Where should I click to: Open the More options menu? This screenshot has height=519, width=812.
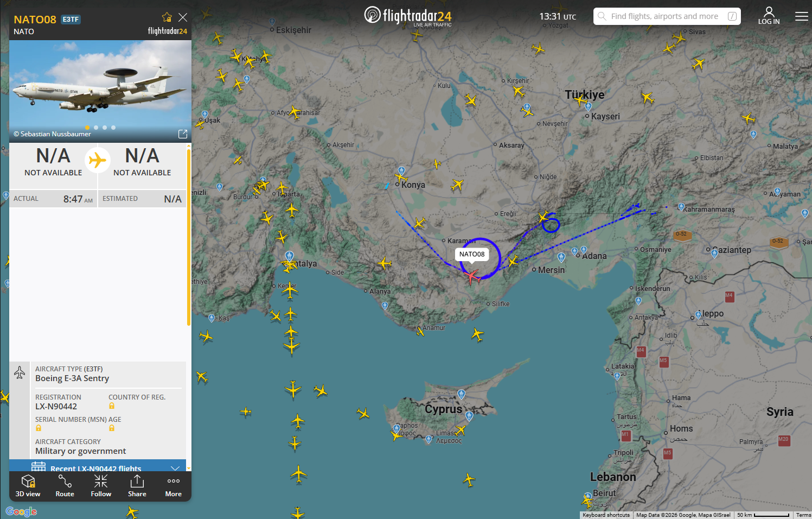pos(174,486)
